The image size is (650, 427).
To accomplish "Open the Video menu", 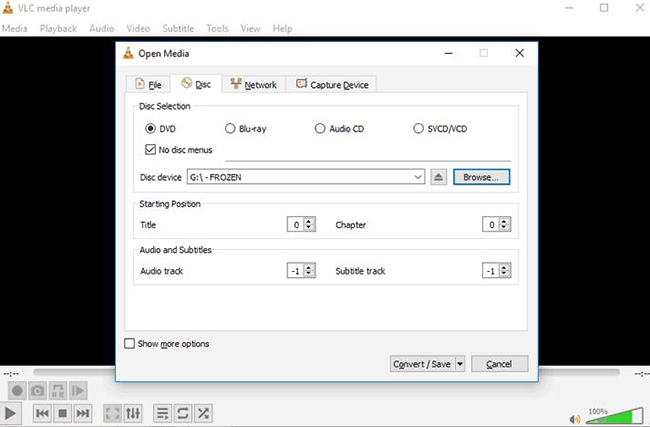I will 138,29.
